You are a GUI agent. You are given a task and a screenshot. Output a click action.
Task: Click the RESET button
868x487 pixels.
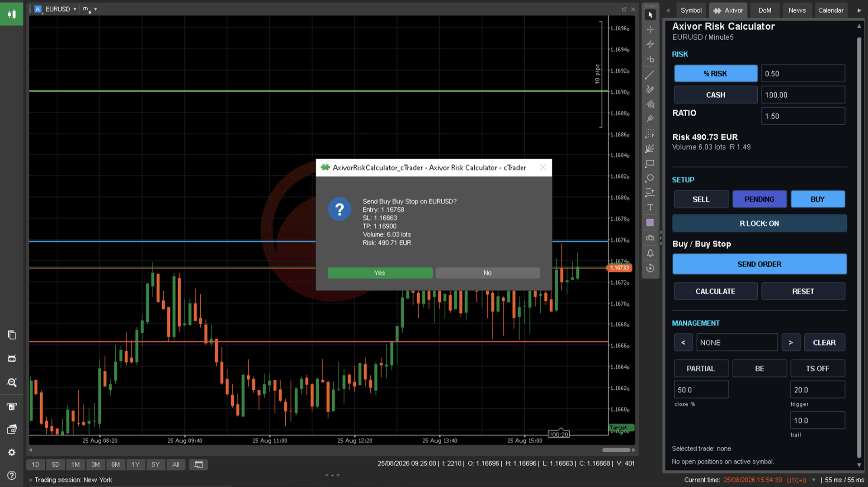[803, 292]
